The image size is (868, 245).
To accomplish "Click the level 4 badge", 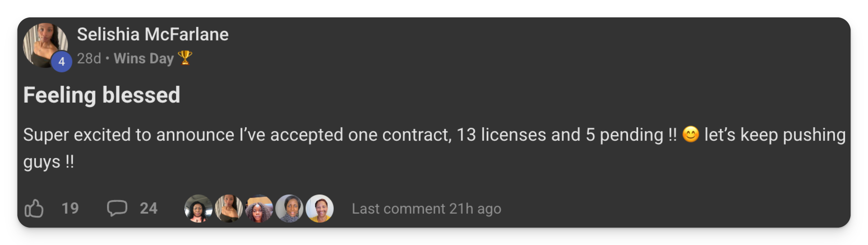I will (62, 62).
